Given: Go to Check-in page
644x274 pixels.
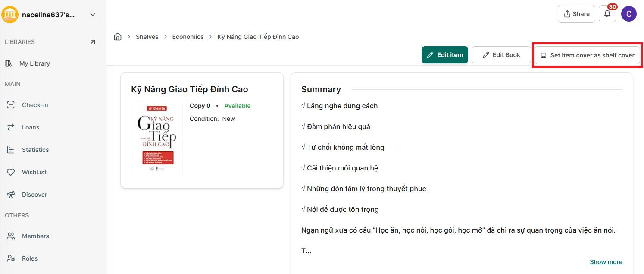Looking at the screenshot, I should point(35,105).
